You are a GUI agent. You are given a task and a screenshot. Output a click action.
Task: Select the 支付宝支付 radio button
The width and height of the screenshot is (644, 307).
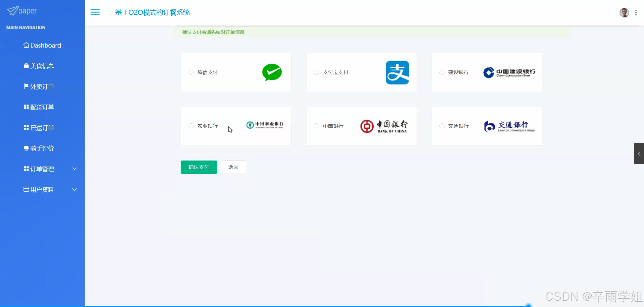[316, 72]
